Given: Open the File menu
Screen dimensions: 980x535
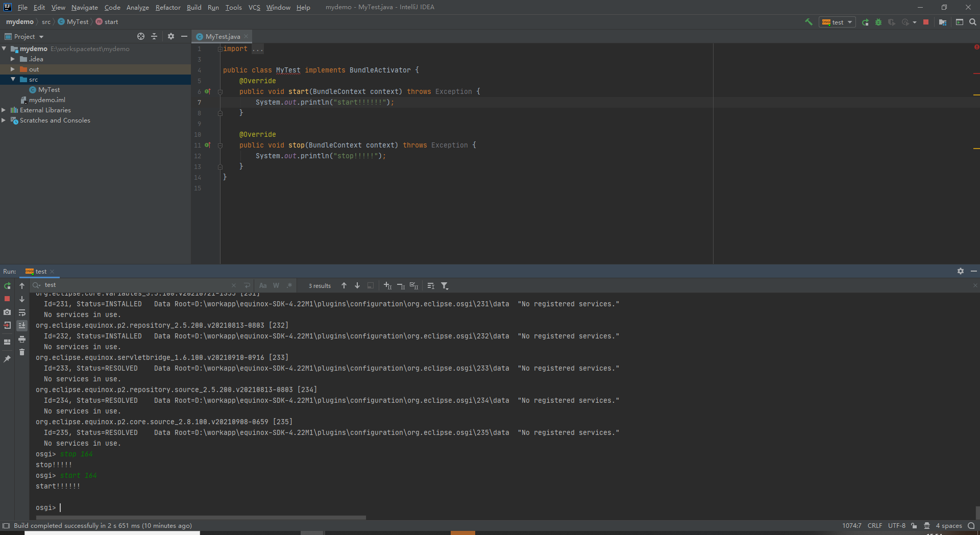Looking at the screenshot, I should [22, 7].
